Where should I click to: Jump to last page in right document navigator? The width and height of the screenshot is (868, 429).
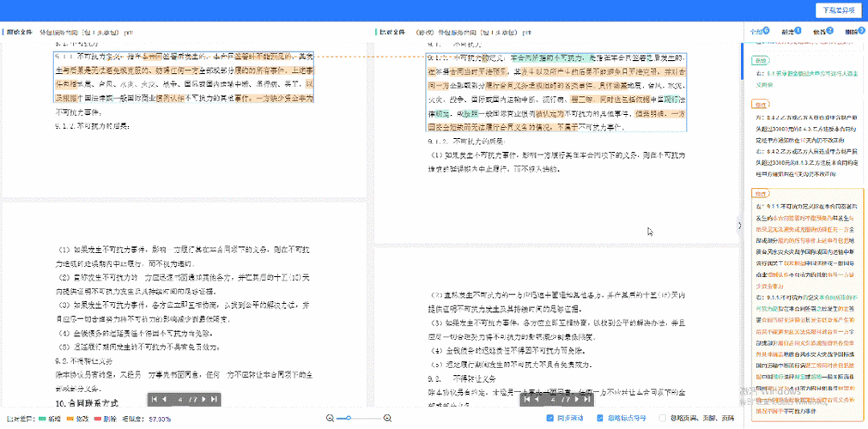(586, 399)
